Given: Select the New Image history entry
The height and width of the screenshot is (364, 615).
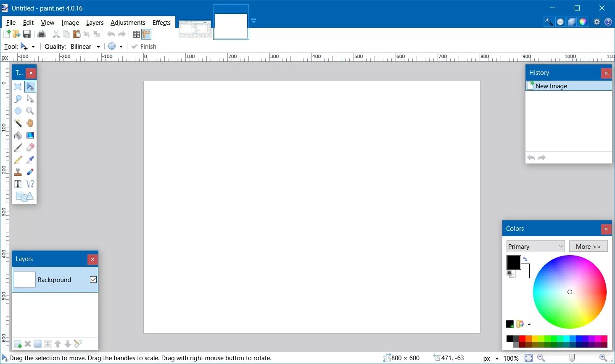Looking at the screenshot, I should point(569,86).
